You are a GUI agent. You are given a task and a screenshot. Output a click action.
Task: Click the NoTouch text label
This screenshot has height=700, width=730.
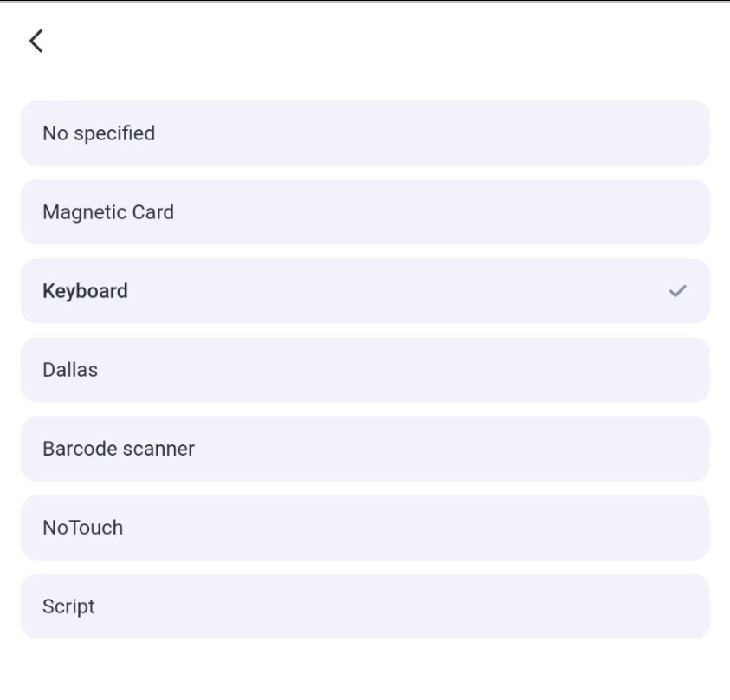click(83, 528)
